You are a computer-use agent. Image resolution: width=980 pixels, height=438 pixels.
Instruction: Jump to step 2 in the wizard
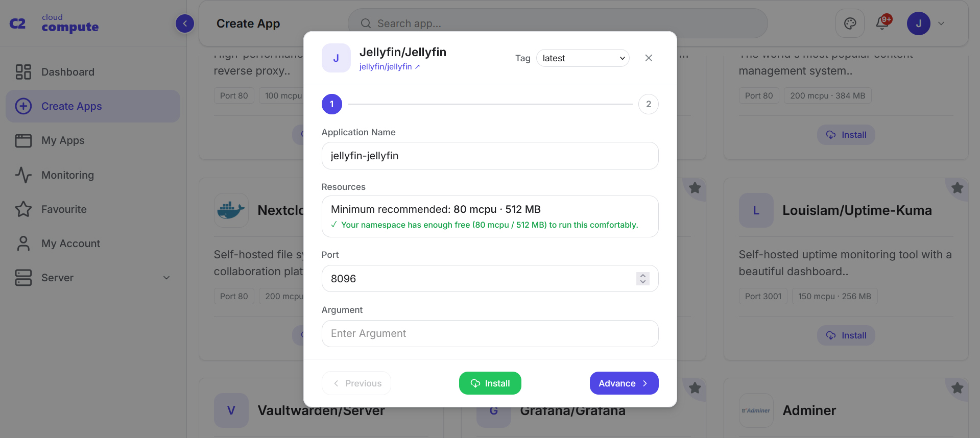coord(649,104)
